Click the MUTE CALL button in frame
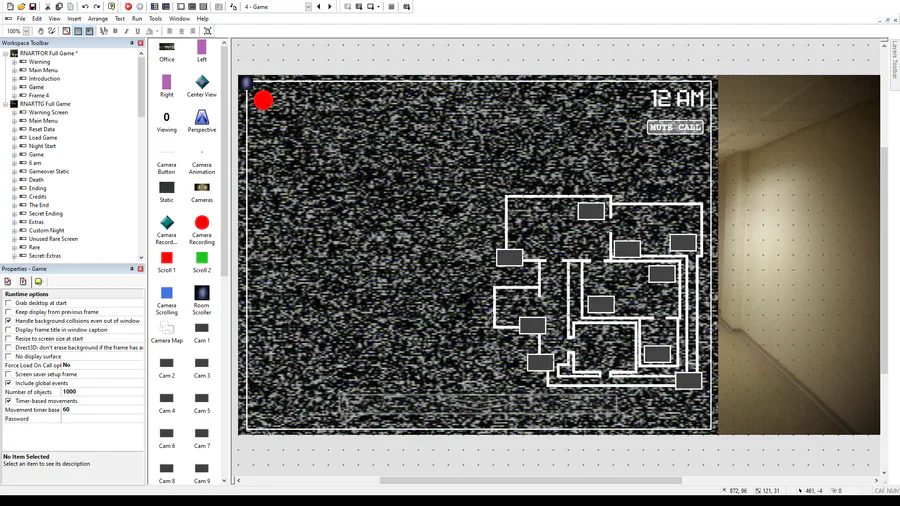This screenshot has width=900, height=506. [x=675, y=127]
